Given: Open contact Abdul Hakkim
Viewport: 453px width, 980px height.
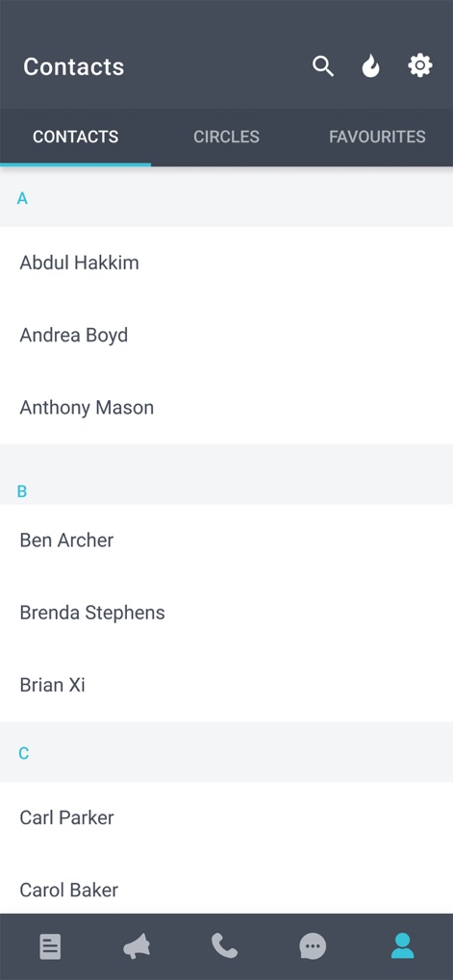Looking at the screenshot, I should tap(226, 263).
